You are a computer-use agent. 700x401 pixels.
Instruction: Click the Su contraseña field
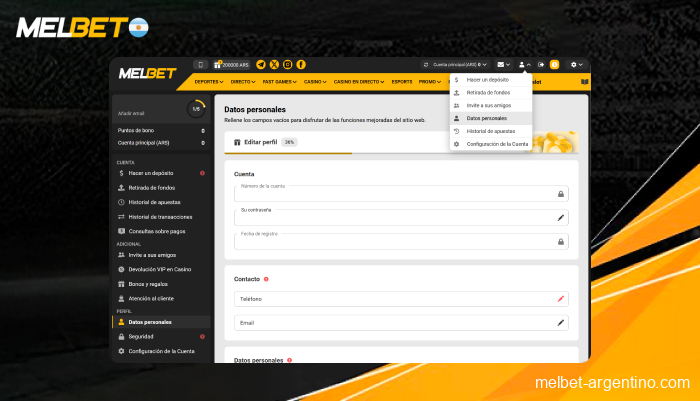(401, 218)
